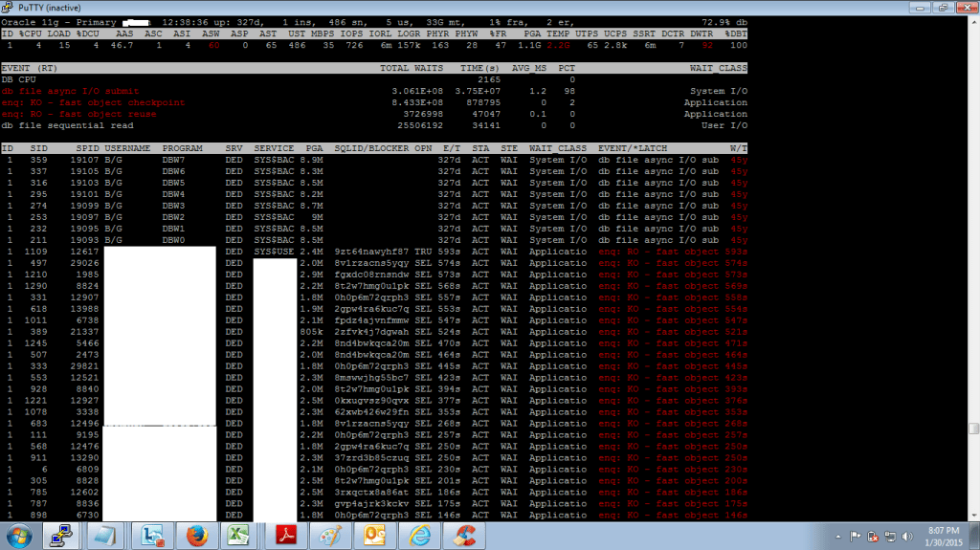Click the 'db file sequential read' event
The image size is (980, 550).
pos(68,125)
